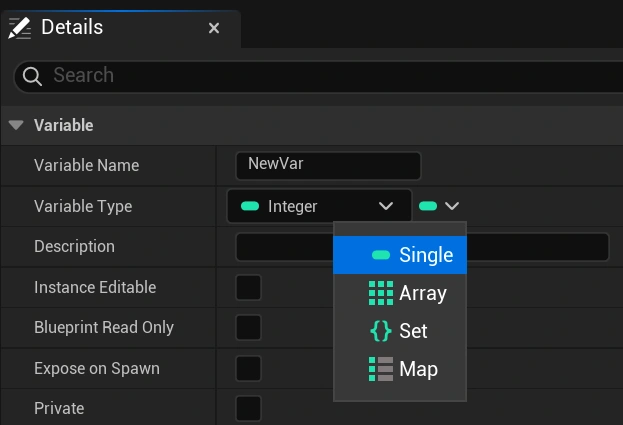623x425 pixels.
Task: Click the search magnifier icon
Action: [32, 76]
